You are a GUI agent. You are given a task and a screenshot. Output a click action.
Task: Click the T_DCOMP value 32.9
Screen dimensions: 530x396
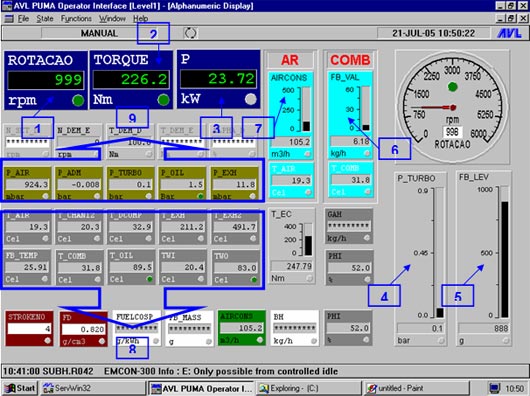(131, 227)
